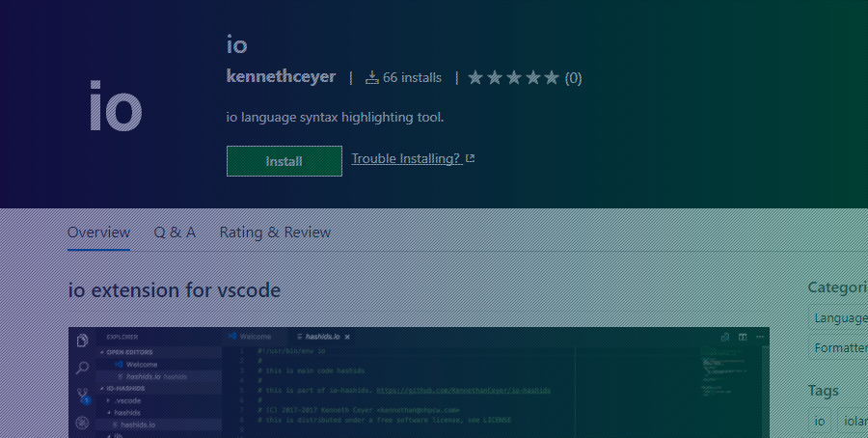Click the open preview icon in editor toolbar
Image resolution: width=868 pixels, height=438 pixels.
725,337
